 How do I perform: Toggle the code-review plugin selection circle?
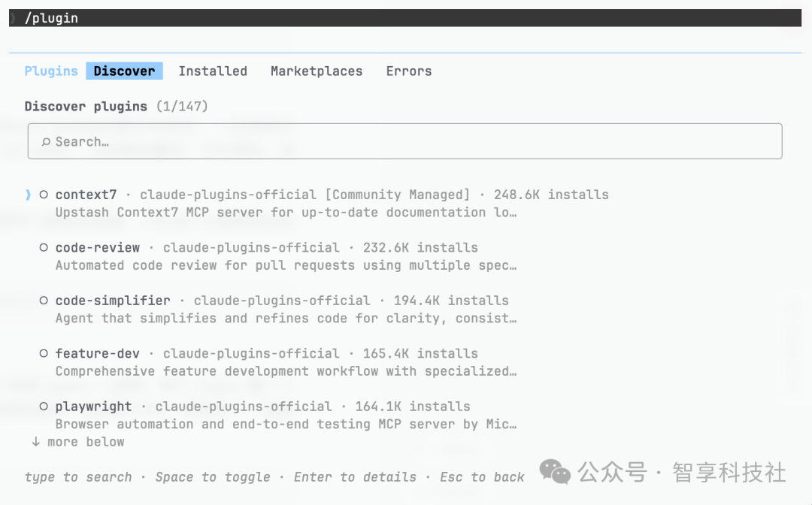click(x=44, y=248)
